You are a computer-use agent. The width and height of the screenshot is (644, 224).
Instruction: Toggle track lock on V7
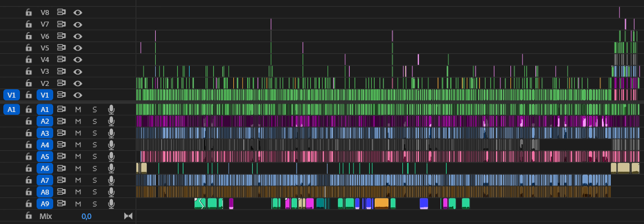28,24
